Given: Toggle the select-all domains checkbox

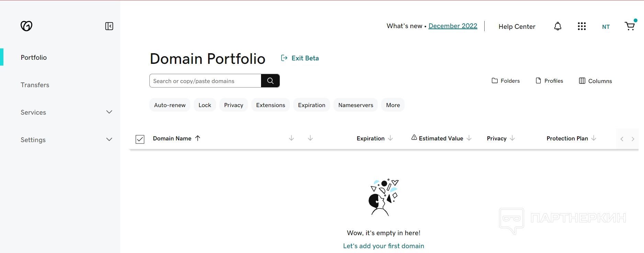Looking at the screenshot, I should (x=140, y=139).
